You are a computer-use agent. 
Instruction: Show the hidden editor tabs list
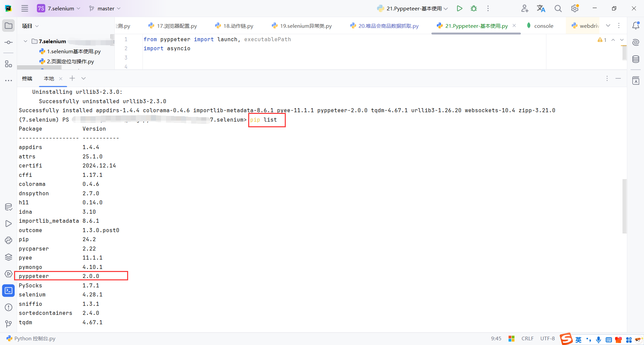608,25
